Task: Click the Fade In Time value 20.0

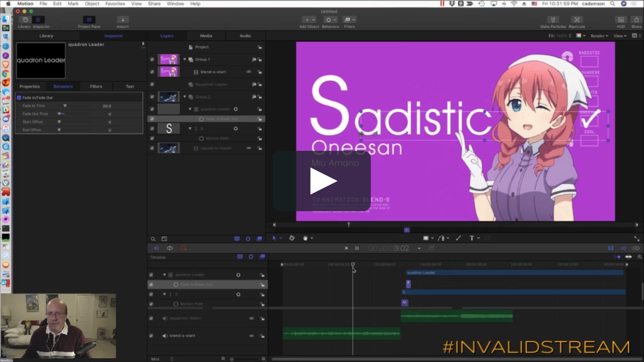Action: (107, 106)
